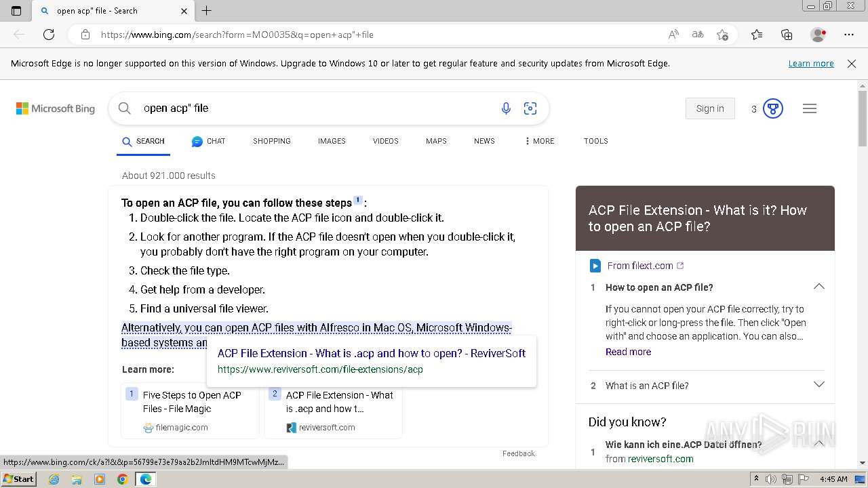
Task: Open the volume control tray icon
Action: [772, 479]
